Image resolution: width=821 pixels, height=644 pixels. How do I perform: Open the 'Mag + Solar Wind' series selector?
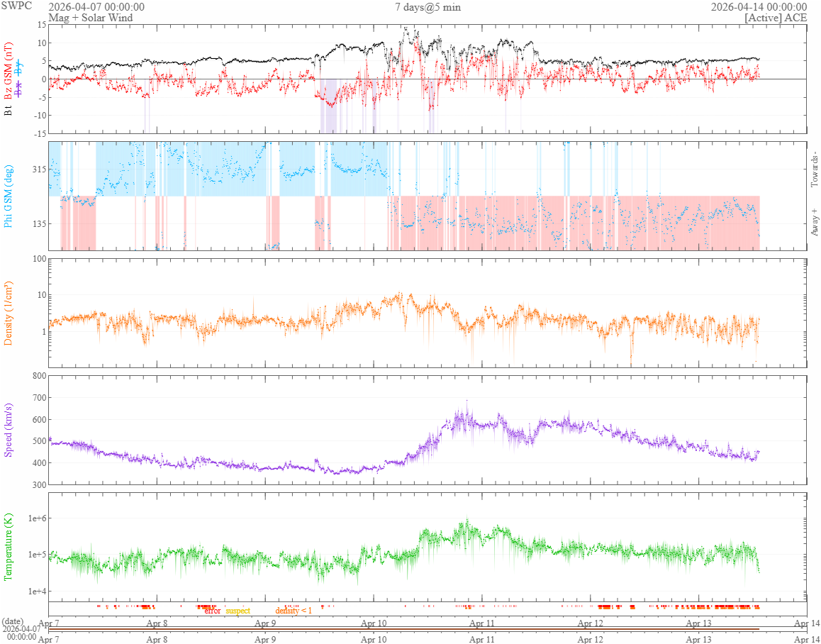point(91,18)
